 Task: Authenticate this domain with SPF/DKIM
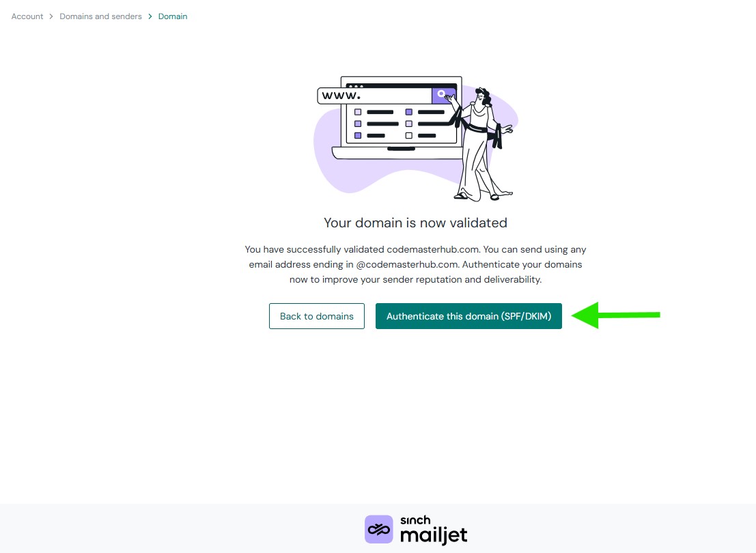point(468,316)
